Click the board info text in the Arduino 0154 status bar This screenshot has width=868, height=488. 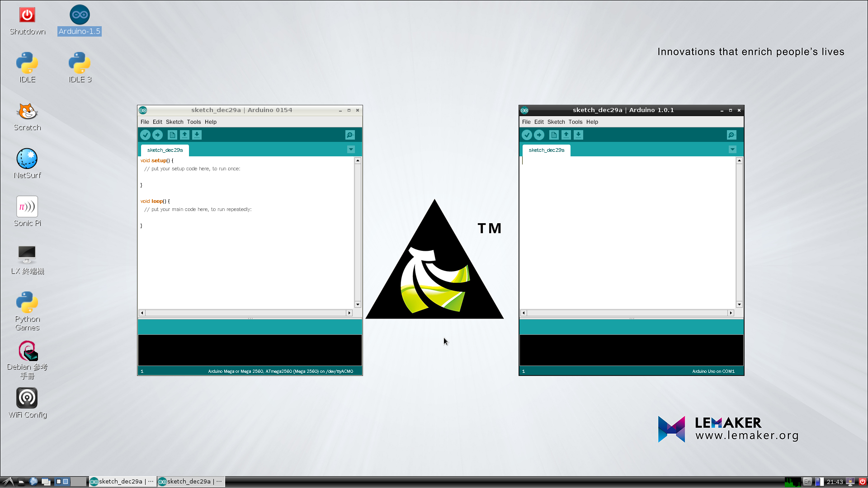pos(280,371)
